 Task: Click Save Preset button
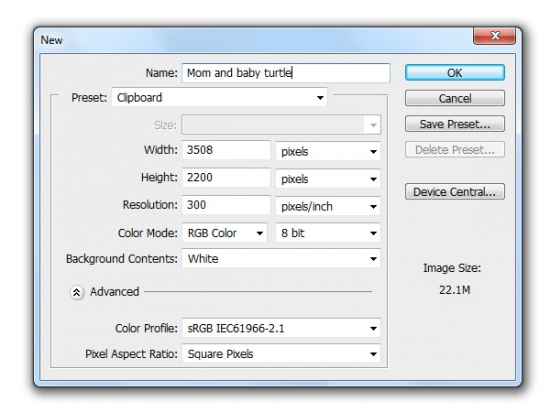click(x=455, y=124)
